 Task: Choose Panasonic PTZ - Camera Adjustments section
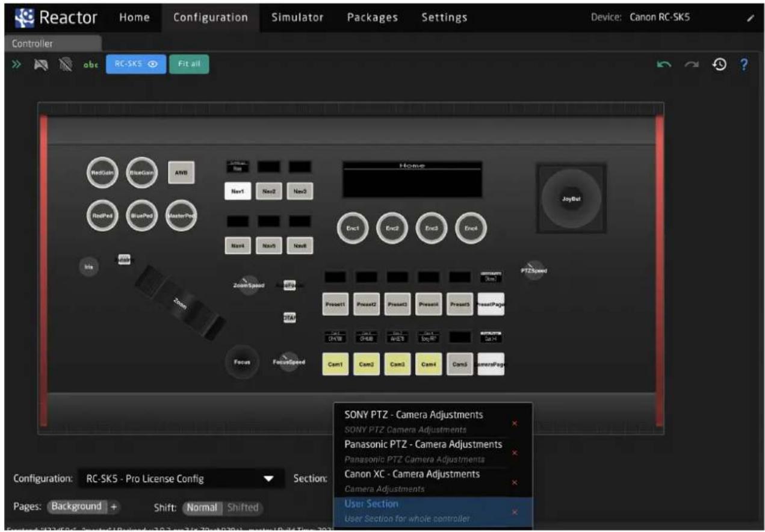pyautogui.click(x=433, y=452)
